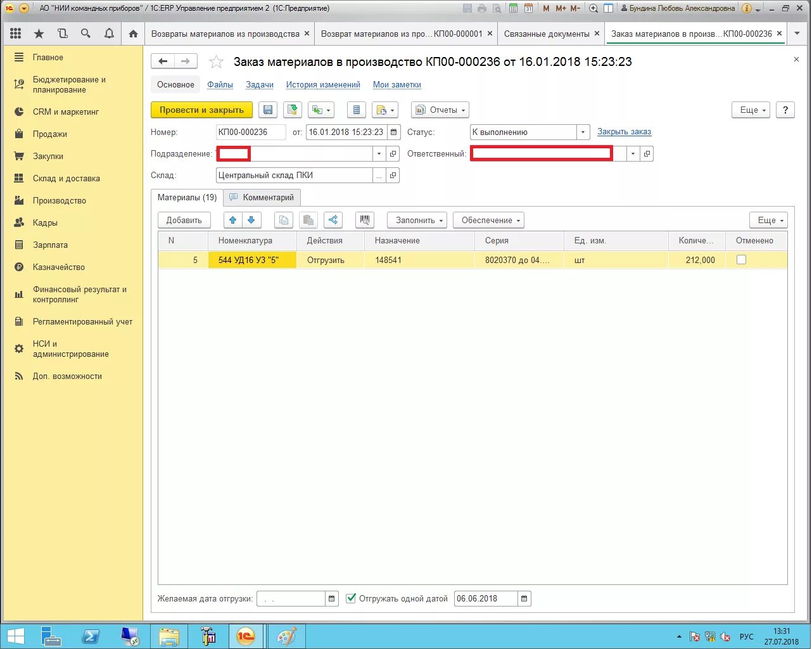Toggle Отгружать одной датой checkbox
This screenshot has height=649, width=812.
[x=351, y=598]
